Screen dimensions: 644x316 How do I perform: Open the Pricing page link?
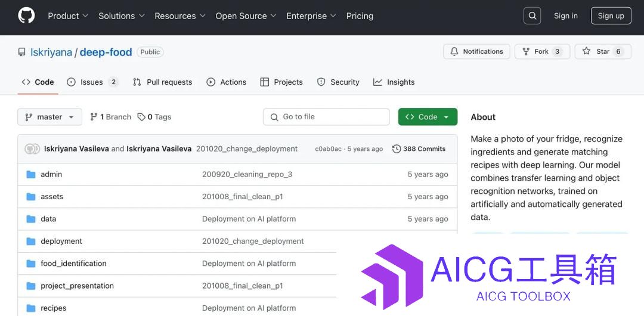(x=360, y=16)
